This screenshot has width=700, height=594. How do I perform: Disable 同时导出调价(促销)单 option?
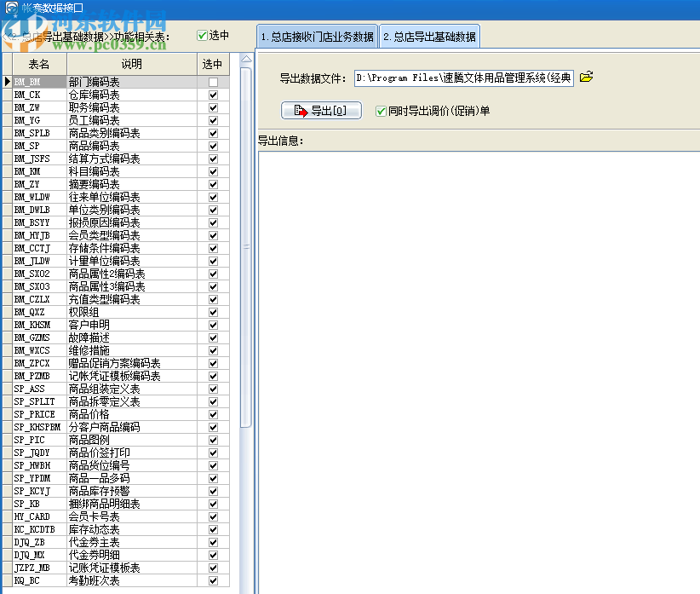[378, 111]
